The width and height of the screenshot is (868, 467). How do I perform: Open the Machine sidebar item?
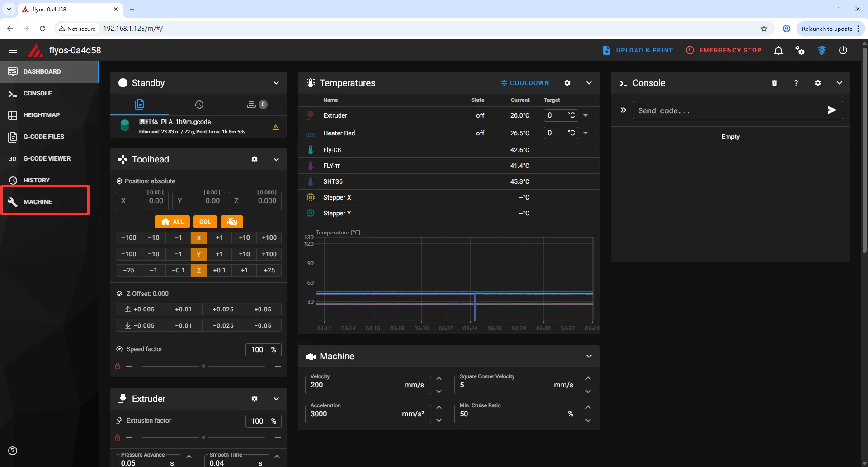tap(38, 202)
